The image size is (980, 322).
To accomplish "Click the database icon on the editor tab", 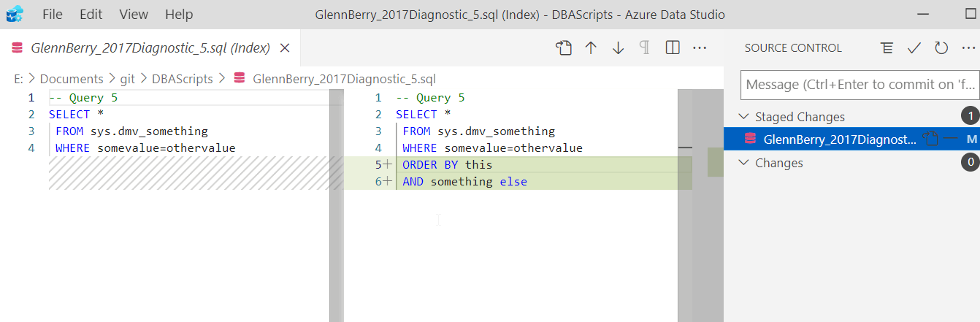I will [x=18, y=48].
